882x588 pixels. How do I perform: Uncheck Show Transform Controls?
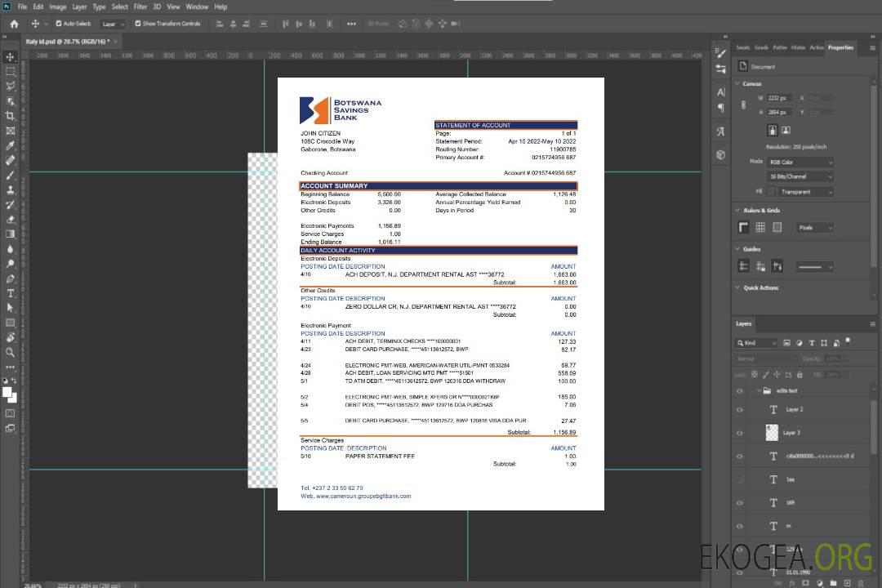(x=138, y=24)
